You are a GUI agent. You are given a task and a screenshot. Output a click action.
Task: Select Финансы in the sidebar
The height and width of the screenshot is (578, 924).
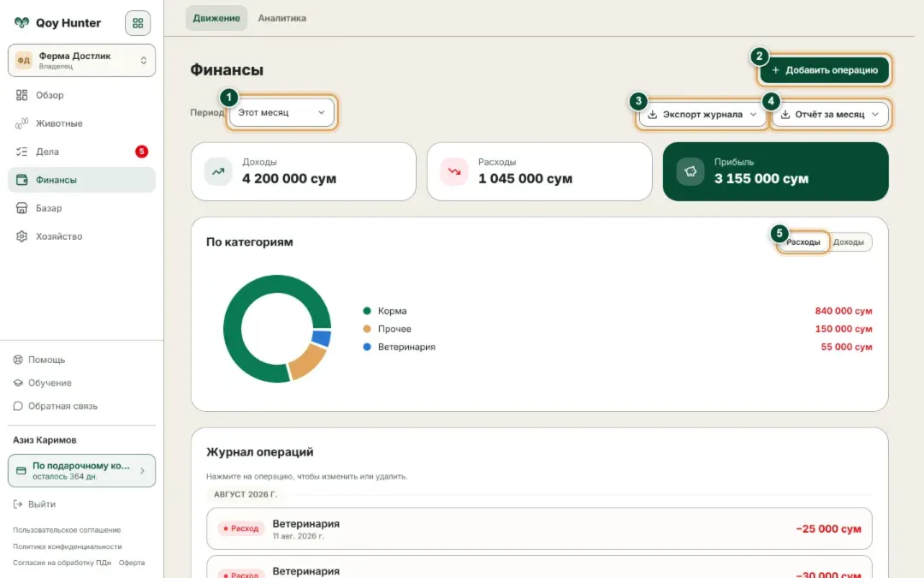coord(82,180)
